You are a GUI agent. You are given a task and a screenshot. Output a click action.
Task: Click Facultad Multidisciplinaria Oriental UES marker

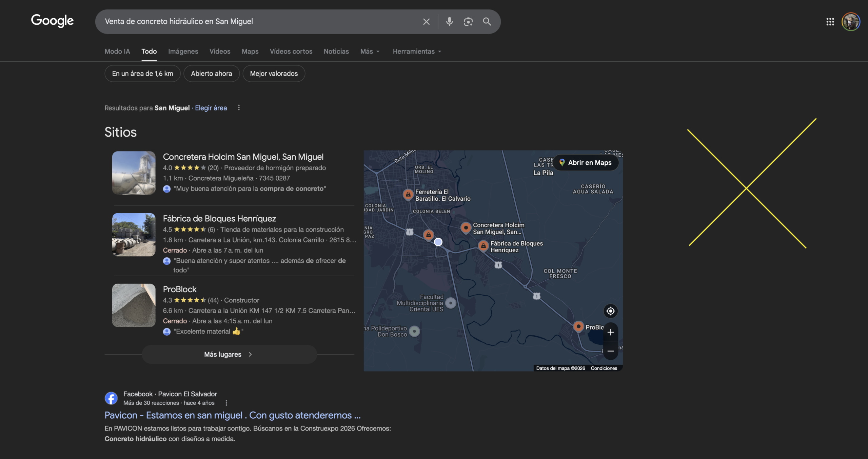pos(451,303)
